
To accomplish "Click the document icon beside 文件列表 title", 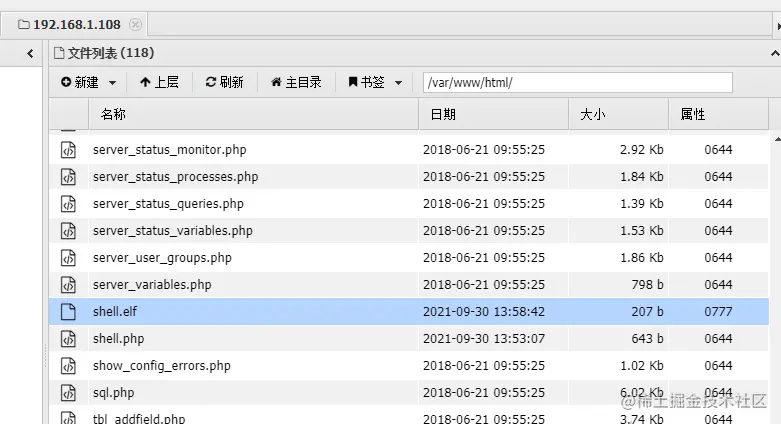I will [59, 53].
